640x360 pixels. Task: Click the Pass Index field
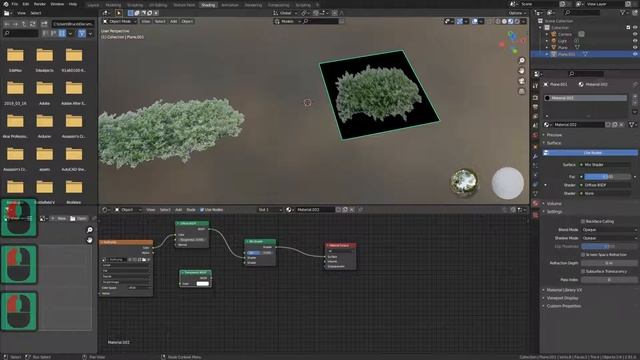click(x=609, y=280)
